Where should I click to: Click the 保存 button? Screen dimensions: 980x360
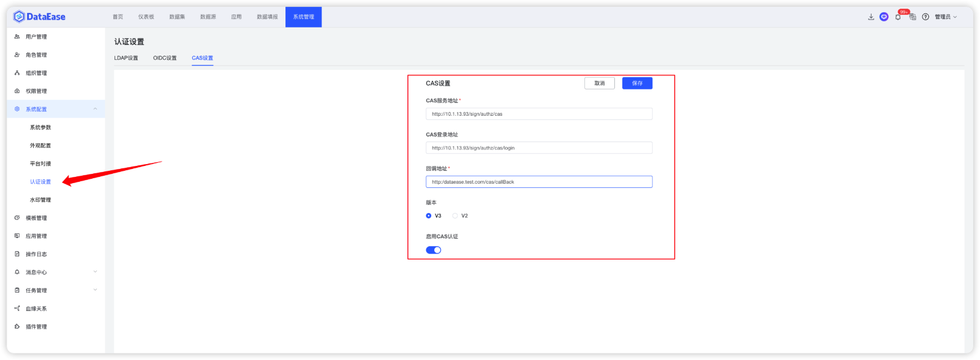[x=638, y=83]
